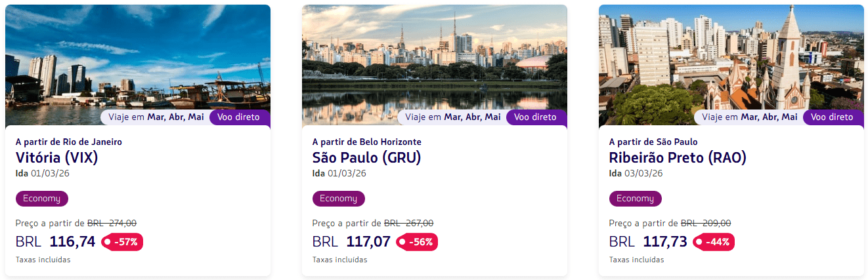Viewport: 868px width, 280px height.
Task: Open the São Paulo skyline photo
Action: pyautogui.click(x=434, y=59)
